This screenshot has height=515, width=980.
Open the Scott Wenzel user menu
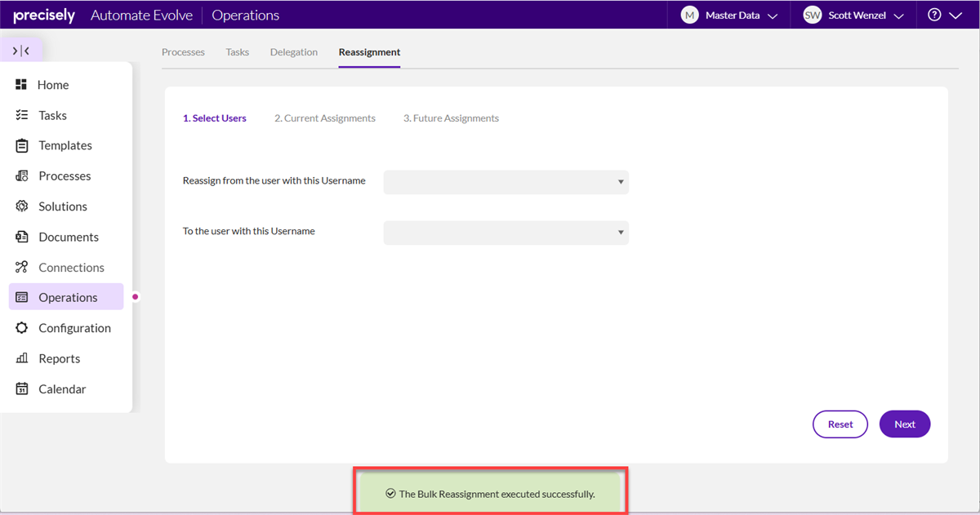pyautogui.click(x=853, y=16)
